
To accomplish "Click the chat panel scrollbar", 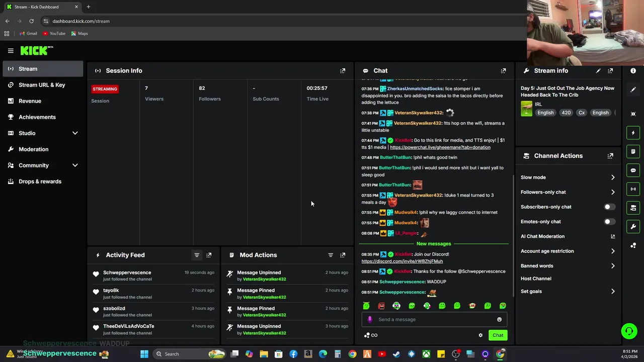I will 513,235.
